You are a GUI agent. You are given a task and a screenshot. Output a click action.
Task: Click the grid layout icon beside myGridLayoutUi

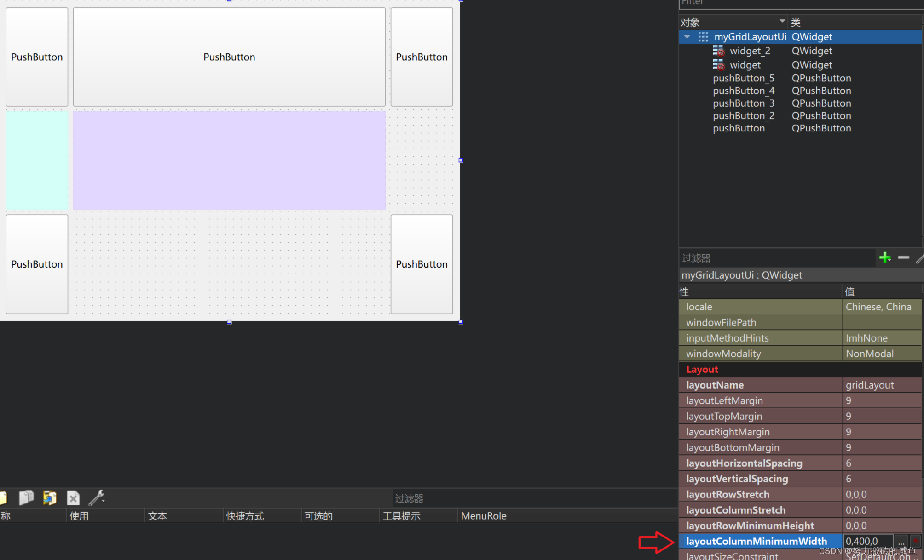click(x=703, y=37)
